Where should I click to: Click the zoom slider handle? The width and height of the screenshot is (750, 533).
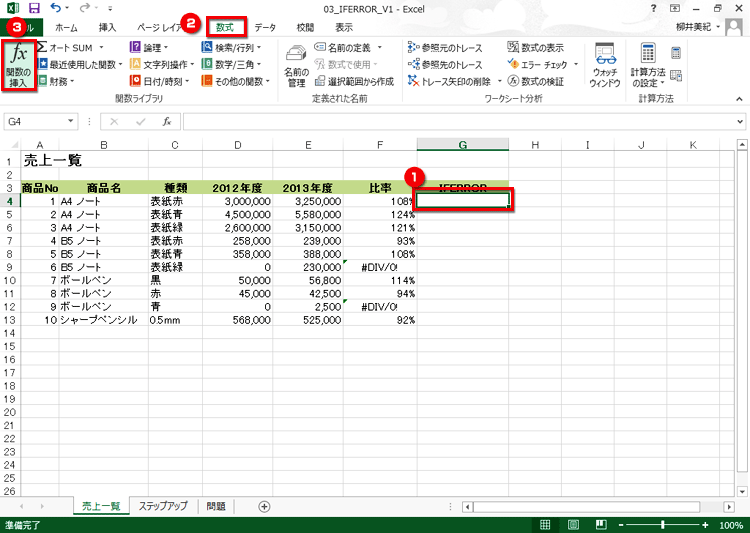662,525
